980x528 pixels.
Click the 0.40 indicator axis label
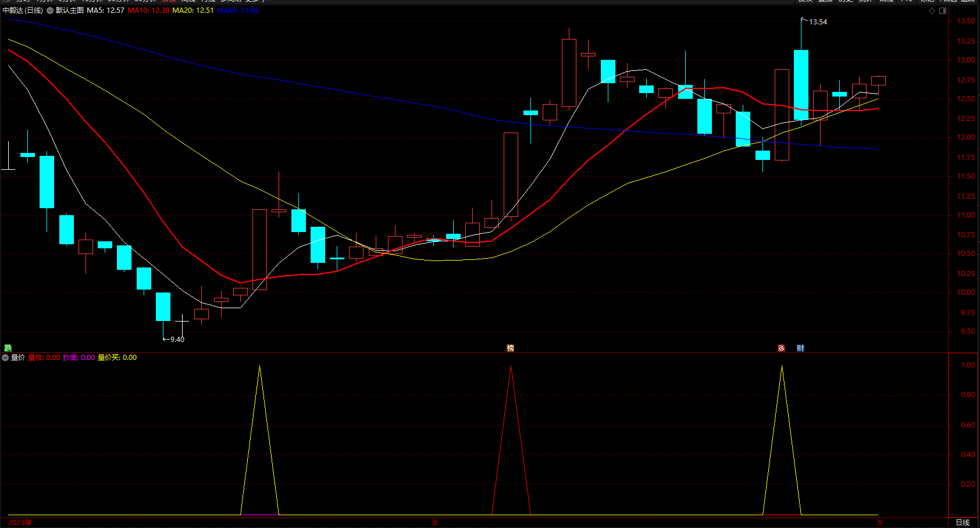pyautogui.click(x=968, y=455)
